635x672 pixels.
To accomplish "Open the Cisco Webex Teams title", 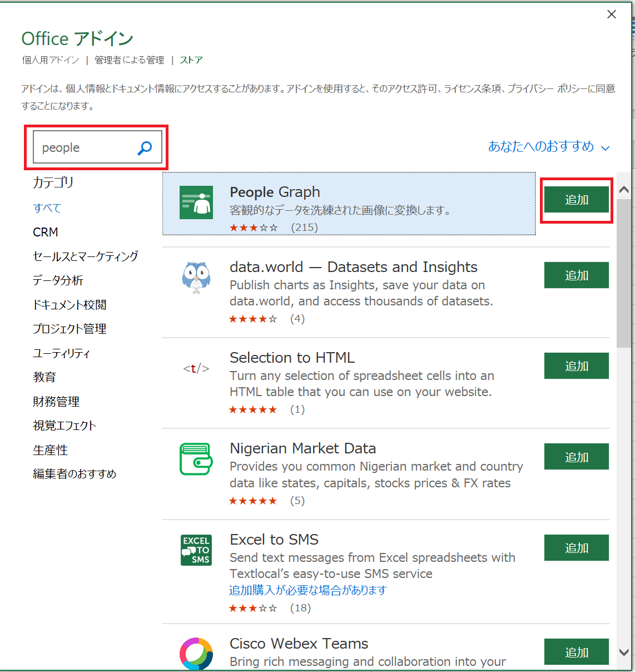I will [299, 644].
